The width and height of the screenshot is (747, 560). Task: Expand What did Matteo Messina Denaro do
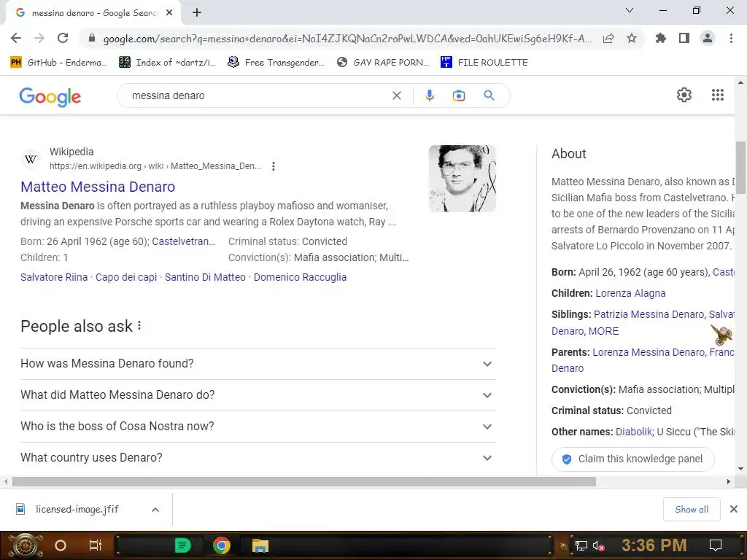258,395
